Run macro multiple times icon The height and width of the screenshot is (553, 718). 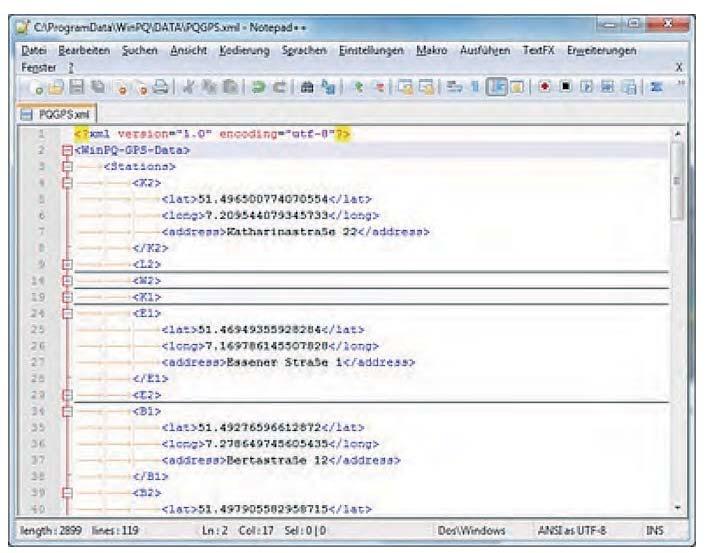(607, 87)
